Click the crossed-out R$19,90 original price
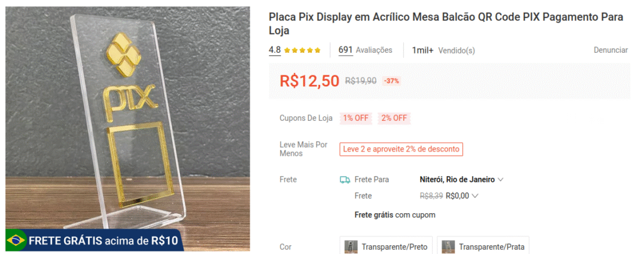The width and height of the screenshot is (644, 254). (361, 81)
